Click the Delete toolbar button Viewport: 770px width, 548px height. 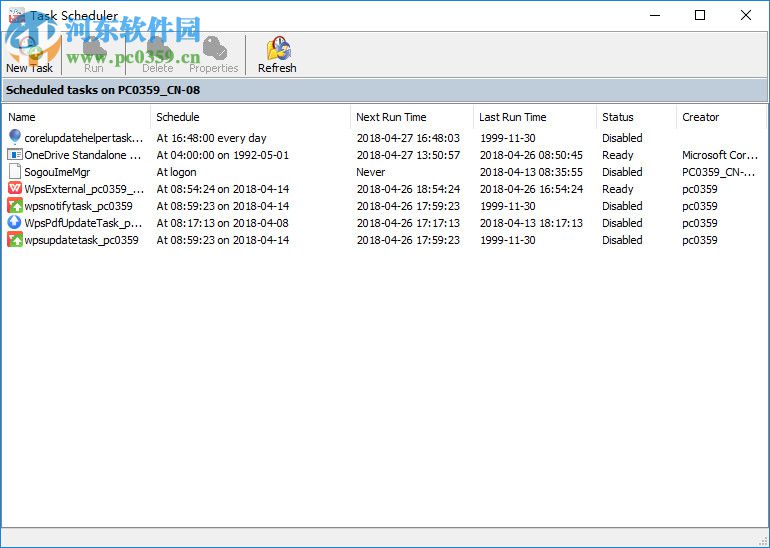click(158, 55)
